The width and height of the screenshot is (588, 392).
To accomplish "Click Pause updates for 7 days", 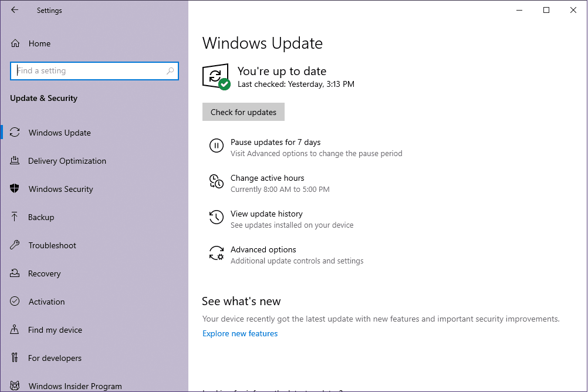I will 275,142.
